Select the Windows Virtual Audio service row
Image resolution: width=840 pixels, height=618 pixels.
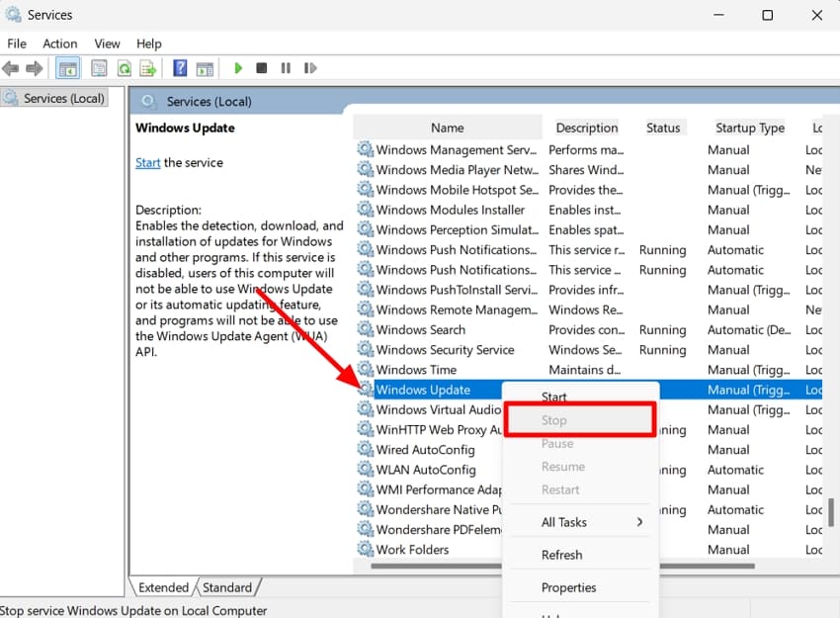click(x=438, y=409)
